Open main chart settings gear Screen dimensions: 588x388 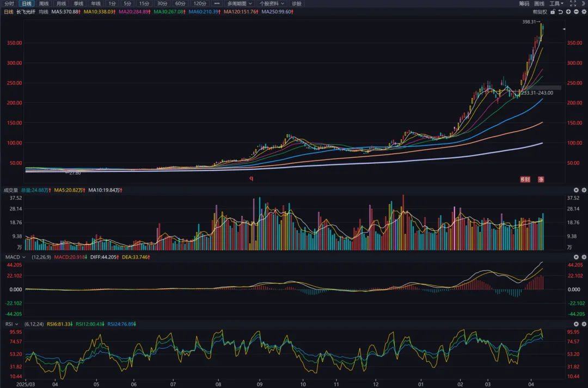[584, 12]
